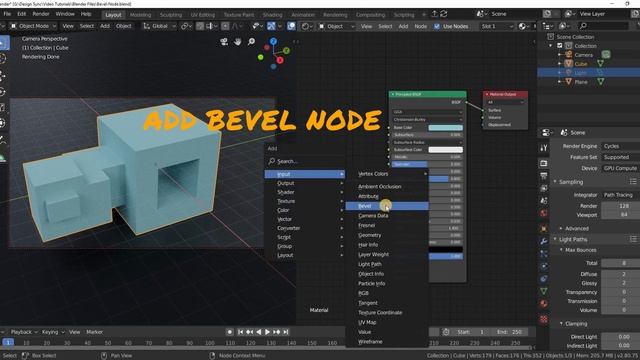Click snap magnet icon in header
Image resolution: width=640 pixels, height=360 pixels.
(200, 26)
